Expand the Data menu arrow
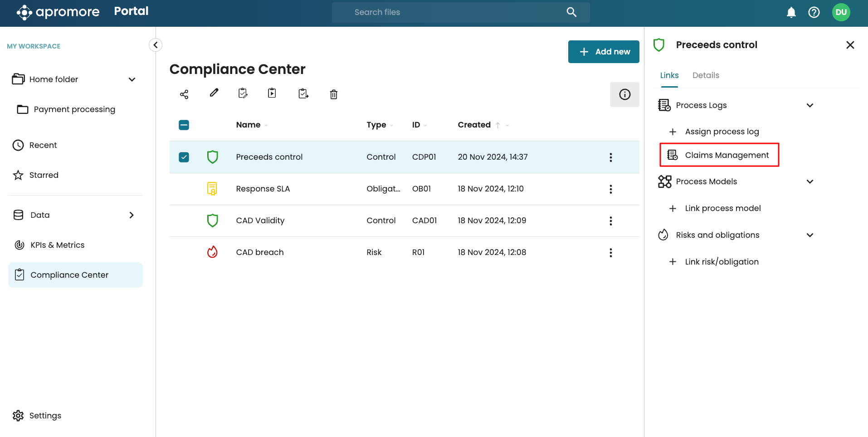The width and height of the screenshot is (868, 437). tap(132, 215)
